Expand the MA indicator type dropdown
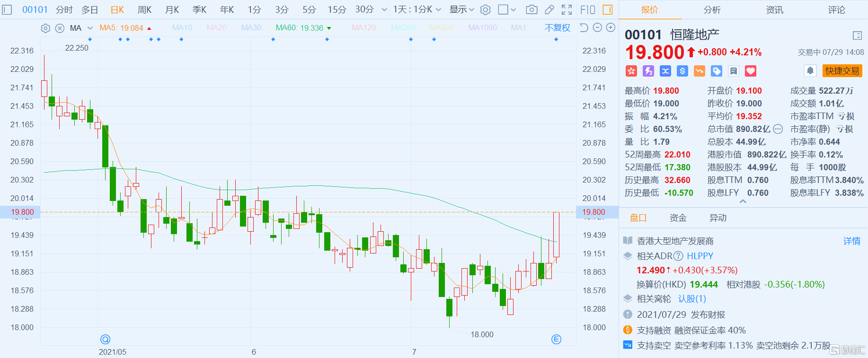 90,28
